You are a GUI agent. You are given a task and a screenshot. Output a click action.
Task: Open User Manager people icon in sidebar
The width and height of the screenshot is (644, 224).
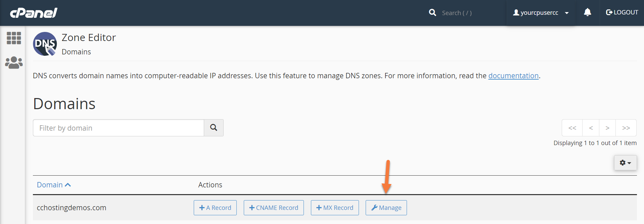pyautogui.click(x=14, y=62)
